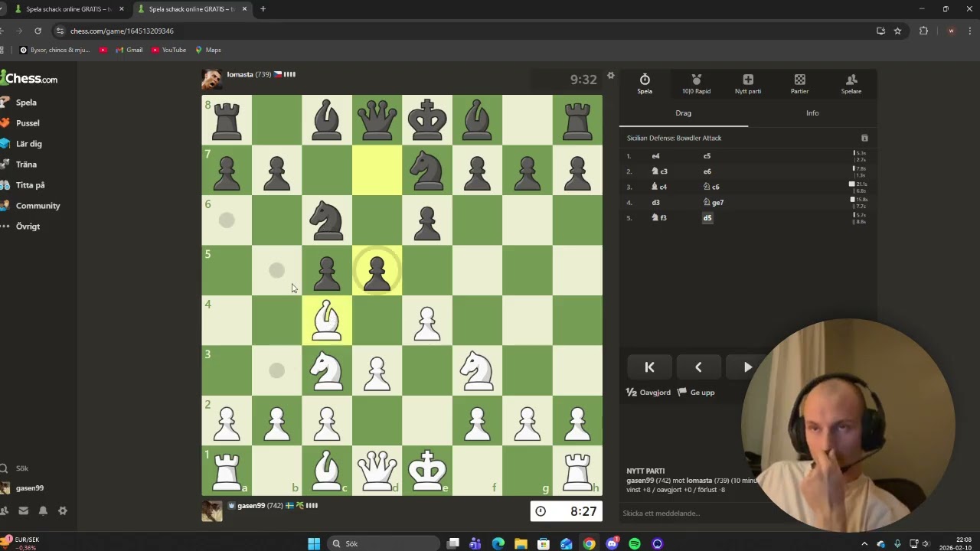980x551 pixels.
Task: Open the Gmail bookmark
Action: click(129, 50)
